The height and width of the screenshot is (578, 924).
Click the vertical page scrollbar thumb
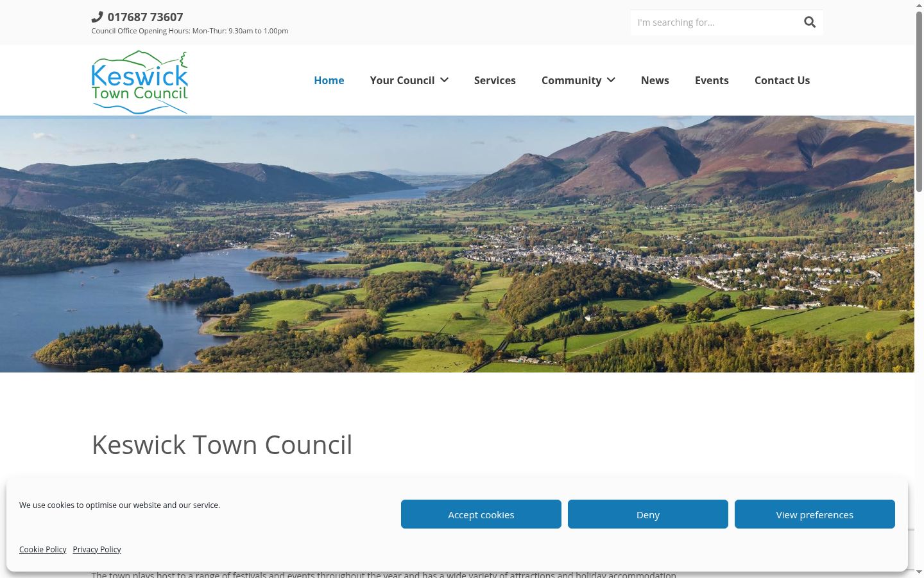coord(919,101)
